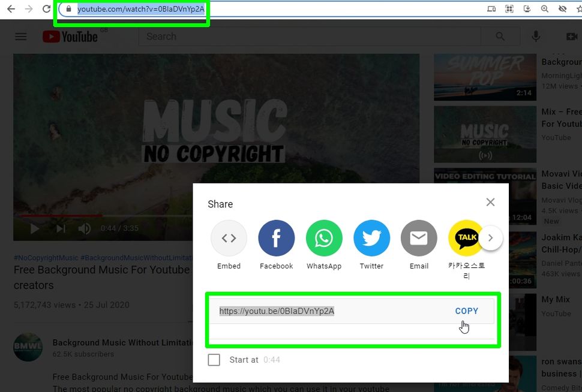
Task: Reveal more share targets with right arrow
Action: (491, 237)
